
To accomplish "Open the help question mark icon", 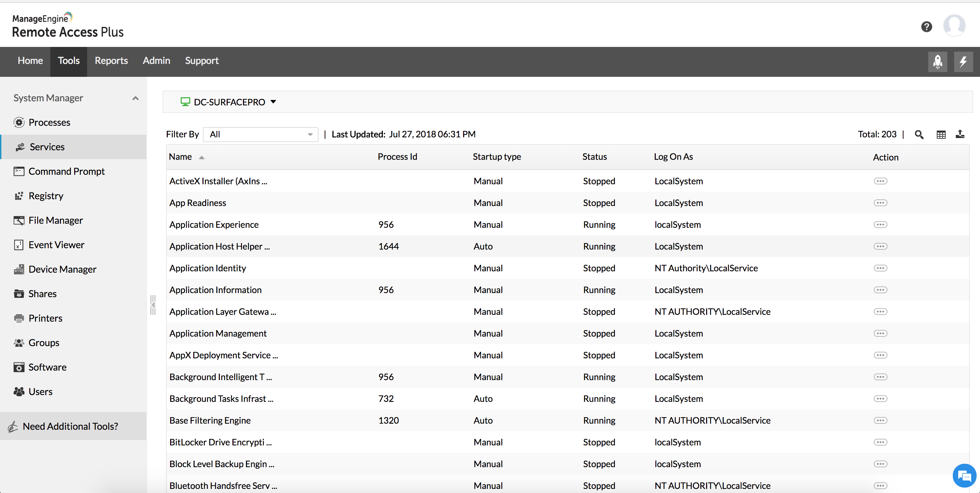I will 926,27.
